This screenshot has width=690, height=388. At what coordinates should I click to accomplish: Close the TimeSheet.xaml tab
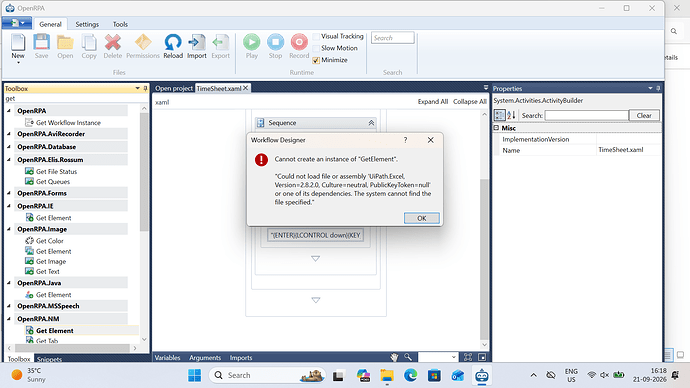[x=246, y=88]
